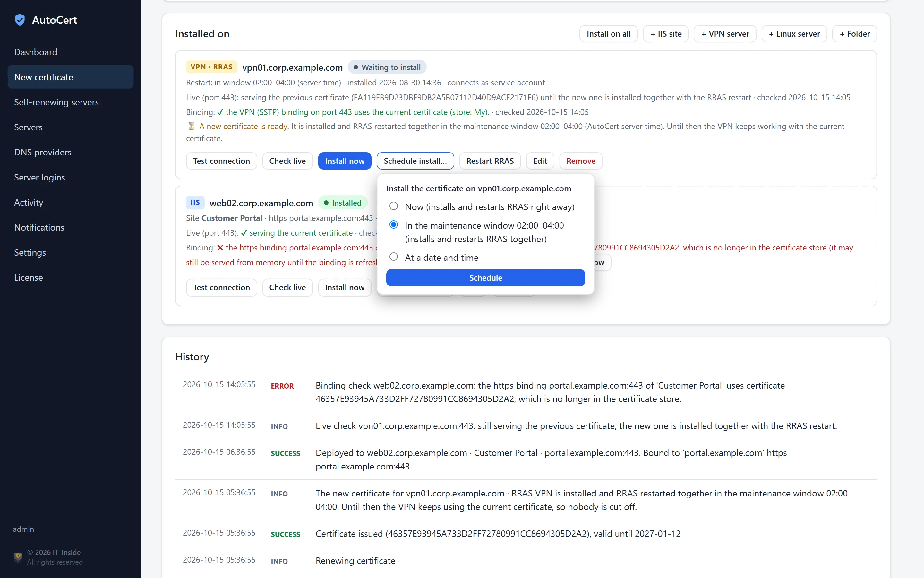Open Notifications page in sidebar

point(71,227)
